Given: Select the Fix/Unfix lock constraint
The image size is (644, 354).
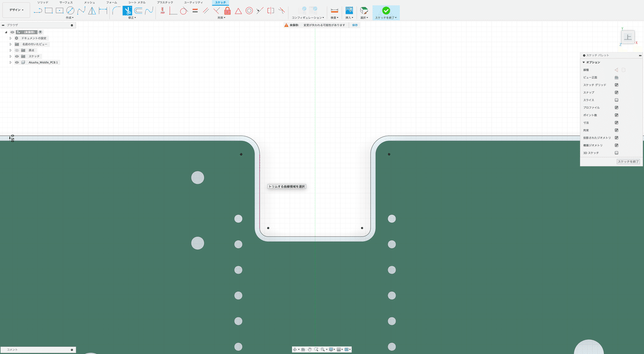Looking at the screenshot, I should [227, 10].
